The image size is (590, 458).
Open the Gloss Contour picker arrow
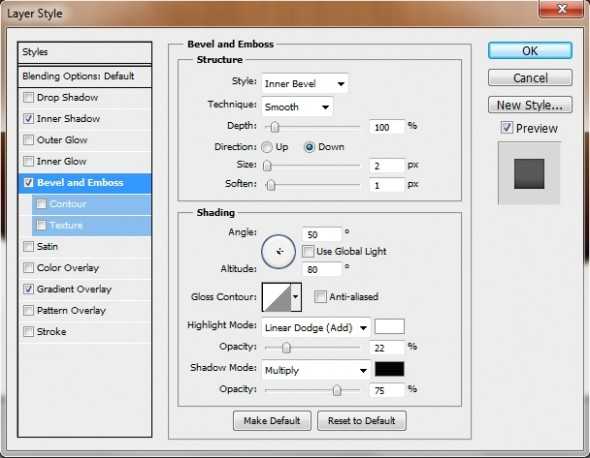point(296,297)
